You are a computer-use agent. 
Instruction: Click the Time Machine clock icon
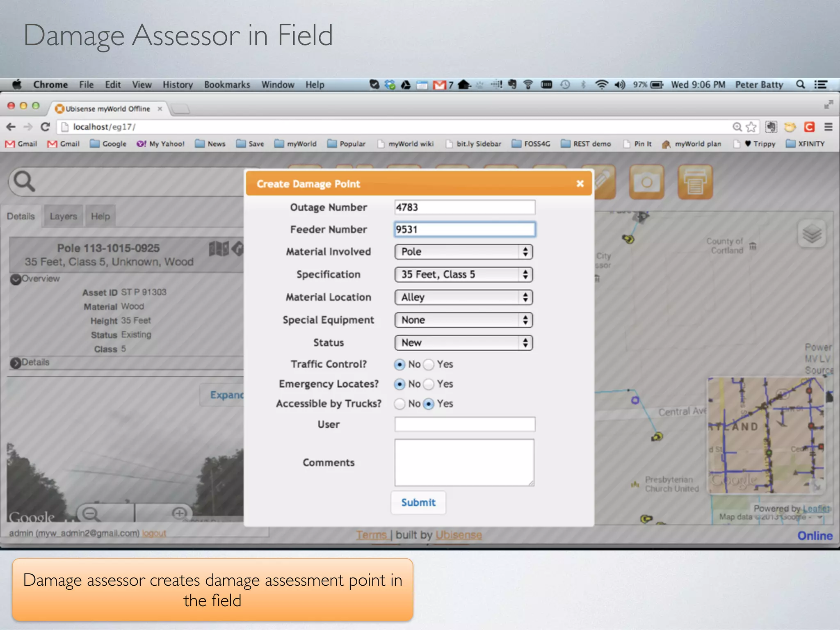[565, 84]
